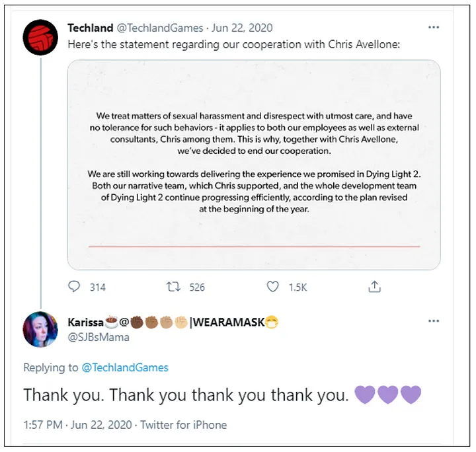Open more options on Techland's tweet
Image resolution: width=476 pixels, height=452 pixels.
click(x=434, y=28)
